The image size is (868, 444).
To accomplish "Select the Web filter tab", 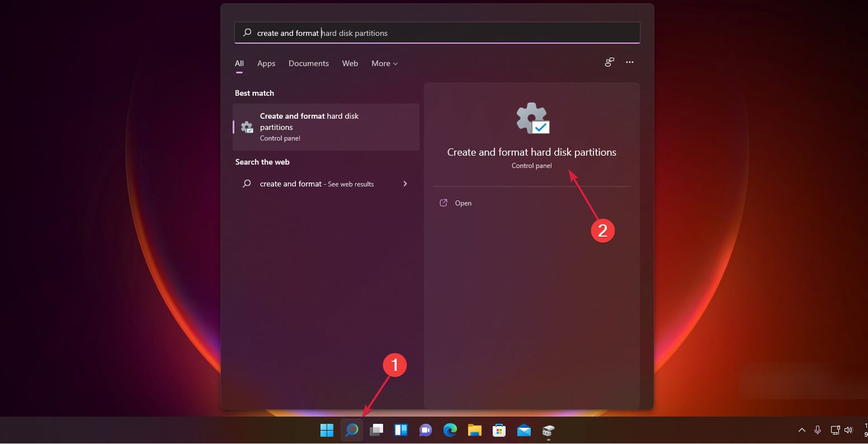I will click(350, 63).
